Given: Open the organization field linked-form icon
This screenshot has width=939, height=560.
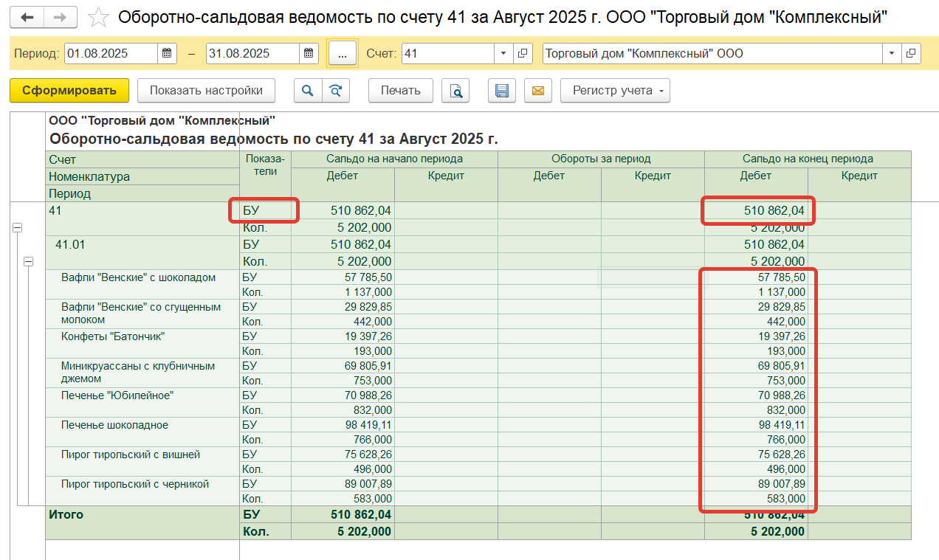Looking at the screenshot, I should (x=911, y=53).
